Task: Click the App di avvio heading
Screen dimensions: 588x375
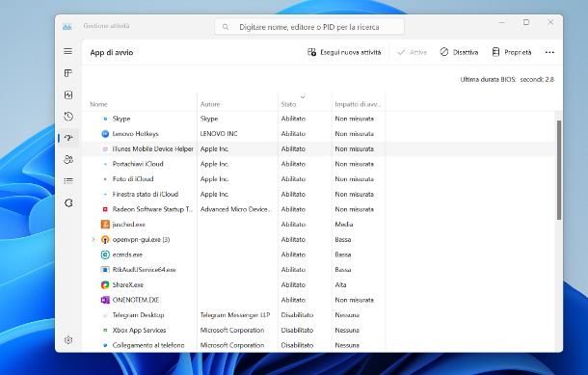Action: click(x=112, y=52)
